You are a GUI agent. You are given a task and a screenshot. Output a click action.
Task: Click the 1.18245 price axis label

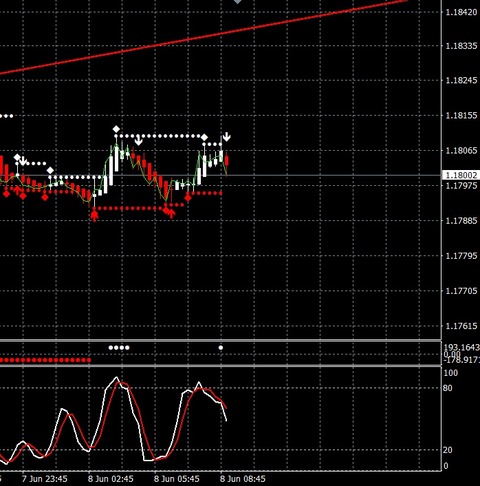tap(461, 80)
